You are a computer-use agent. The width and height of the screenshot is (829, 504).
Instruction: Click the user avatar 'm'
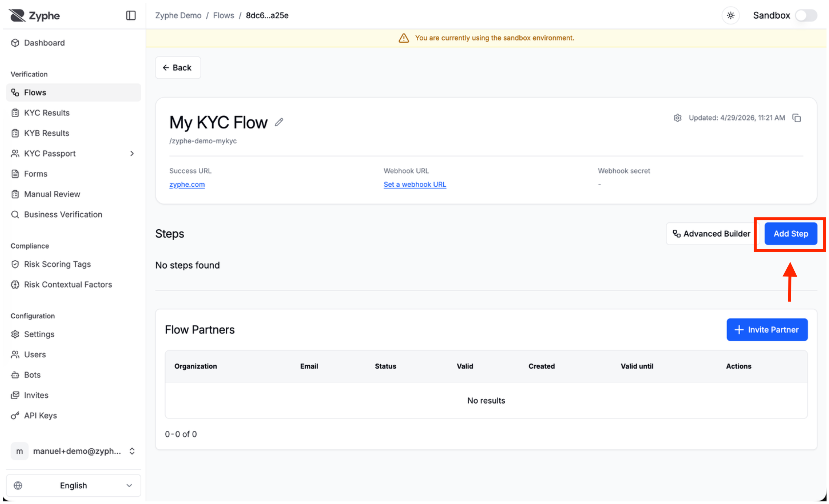tap(19, 451)
